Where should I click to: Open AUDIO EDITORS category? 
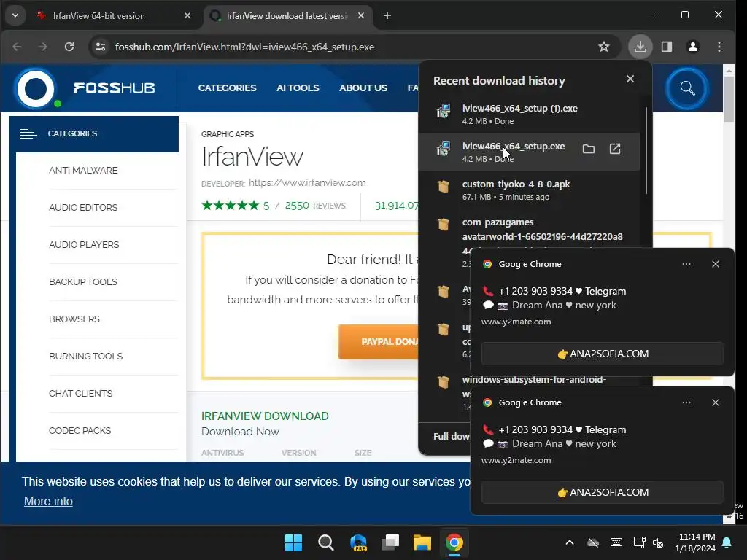tap(83, 208)
